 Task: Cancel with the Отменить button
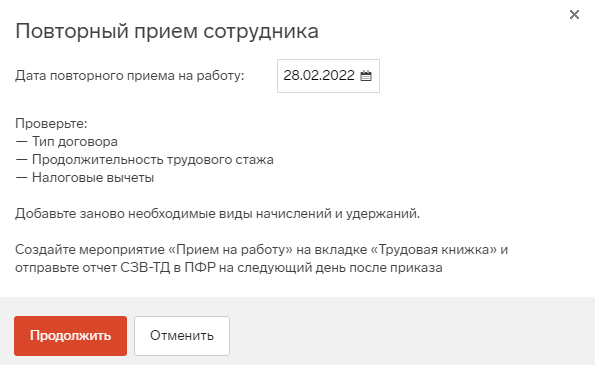[x=182, y=336]
